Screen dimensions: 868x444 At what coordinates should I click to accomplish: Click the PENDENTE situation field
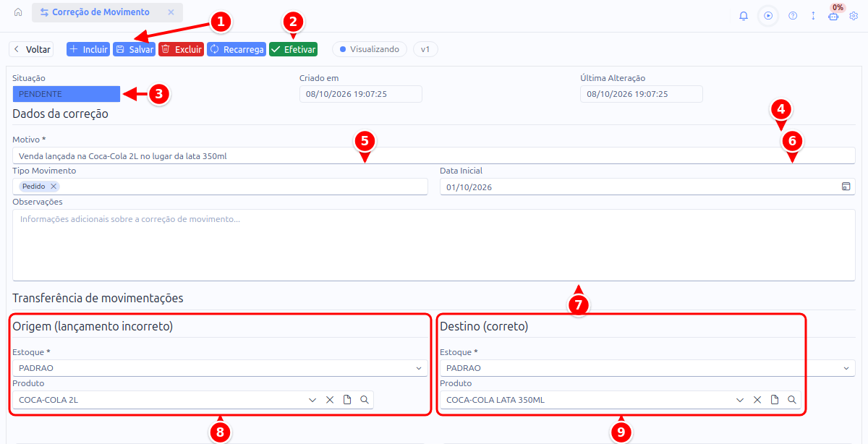click(67, 94)
